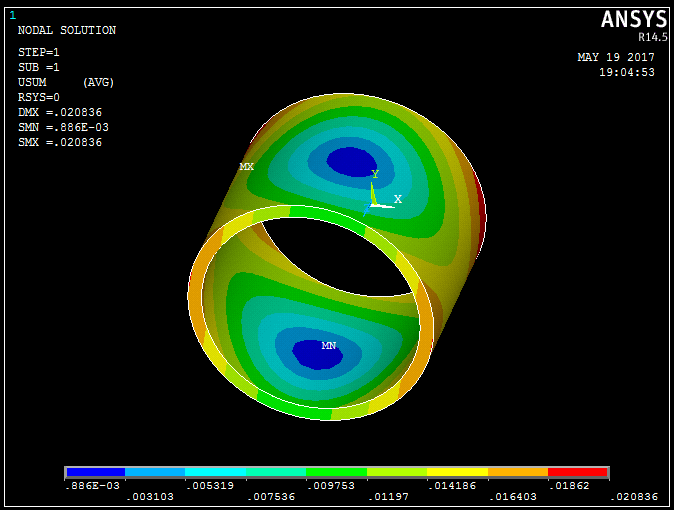Click the SMN =.886E-03 value
The width and height of the screenshot is (674, 510).
(63, 127)
